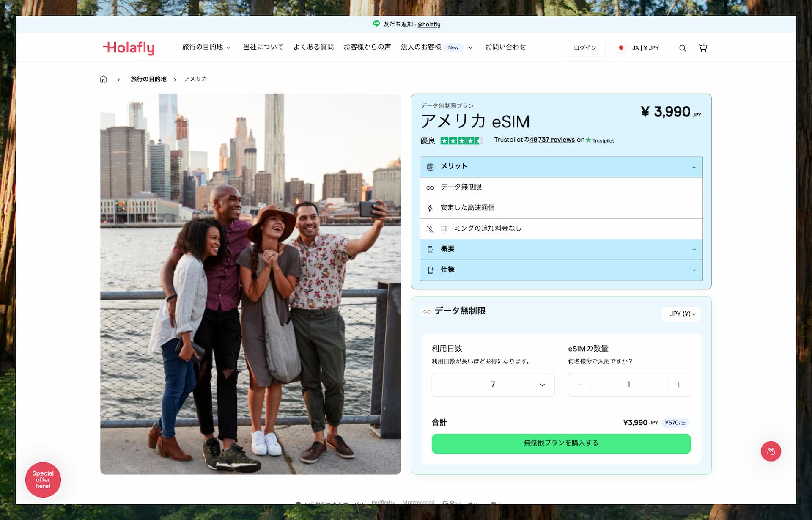Click the データ無制限プラン label
The width and height of the screenshot is (812, 520).
click(x=447, y=106)
